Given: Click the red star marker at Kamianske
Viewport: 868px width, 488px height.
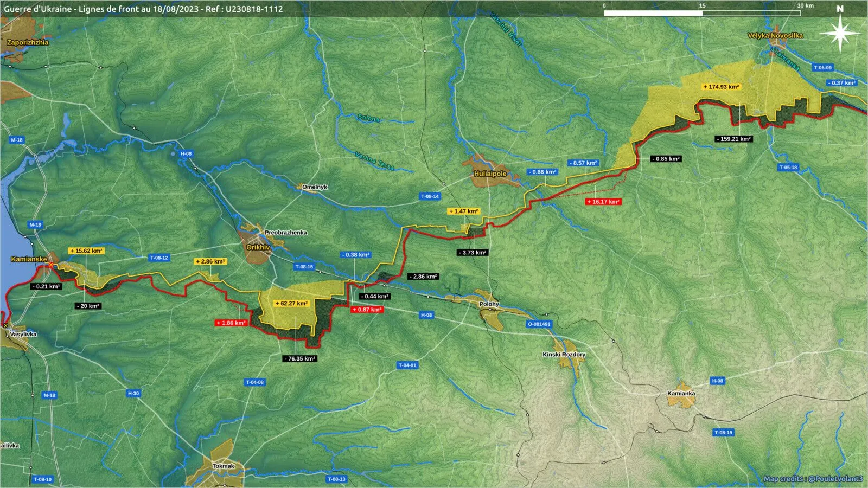Looking at the screenshot, I should [x=51, y=265].
